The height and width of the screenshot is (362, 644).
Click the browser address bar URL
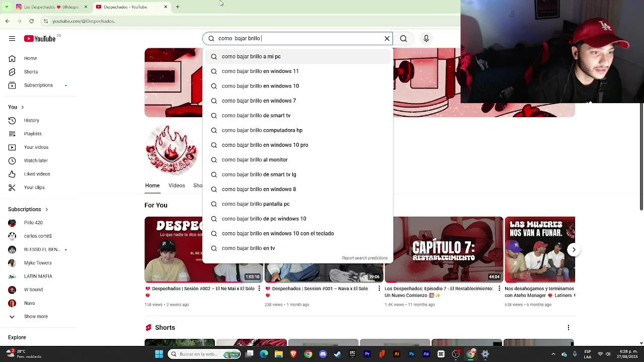(x=84, y=21)
